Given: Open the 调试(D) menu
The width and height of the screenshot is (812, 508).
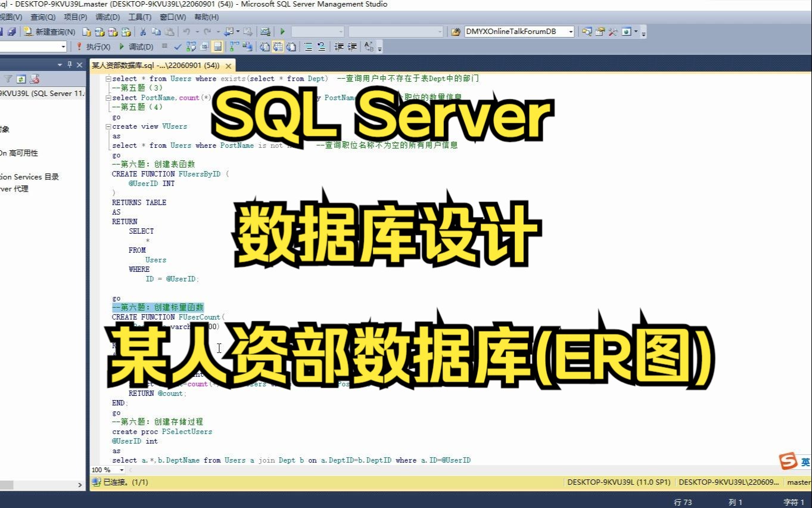Looking at the screenshot, I should [x=107, y=17].
